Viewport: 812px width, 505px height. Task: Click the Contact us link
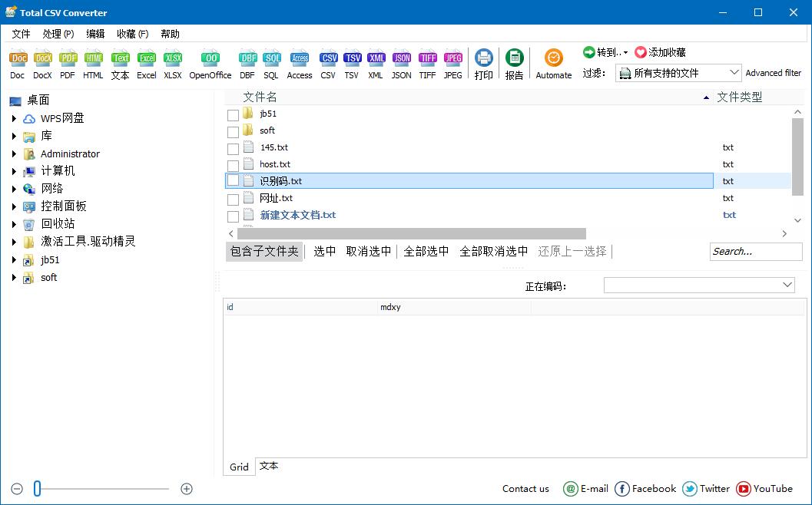click(525, 488)
